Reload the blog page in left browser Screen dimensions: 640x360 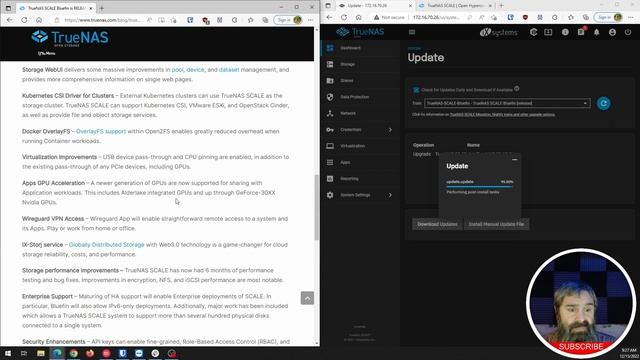pyautogui.click(x=24, y=20)
